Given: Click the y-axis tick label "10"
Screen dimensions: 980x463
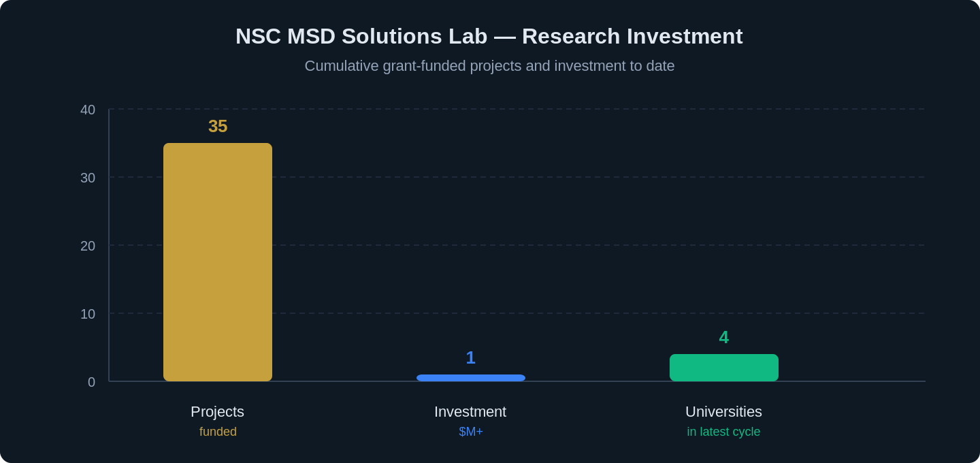Looking at the screenshot, I should [x=88, y=314].
